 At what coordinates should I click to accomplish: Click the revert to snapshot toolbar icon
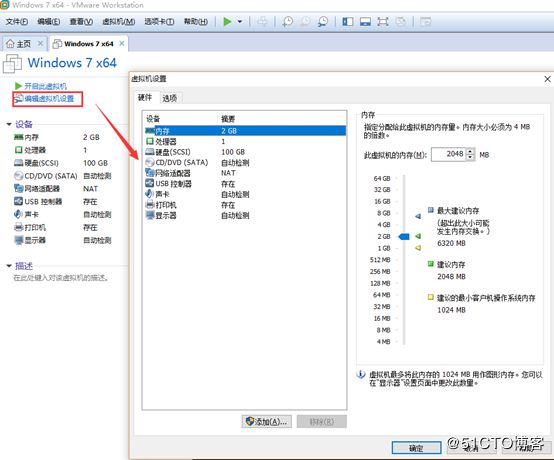pos(305,22)
